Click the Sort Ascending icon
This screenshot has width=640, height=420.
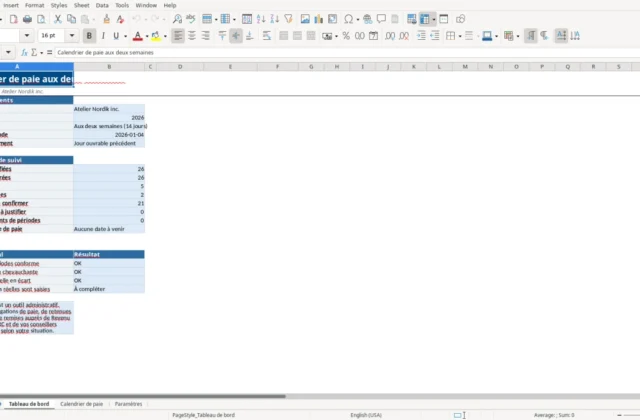[x=261, y=19]
